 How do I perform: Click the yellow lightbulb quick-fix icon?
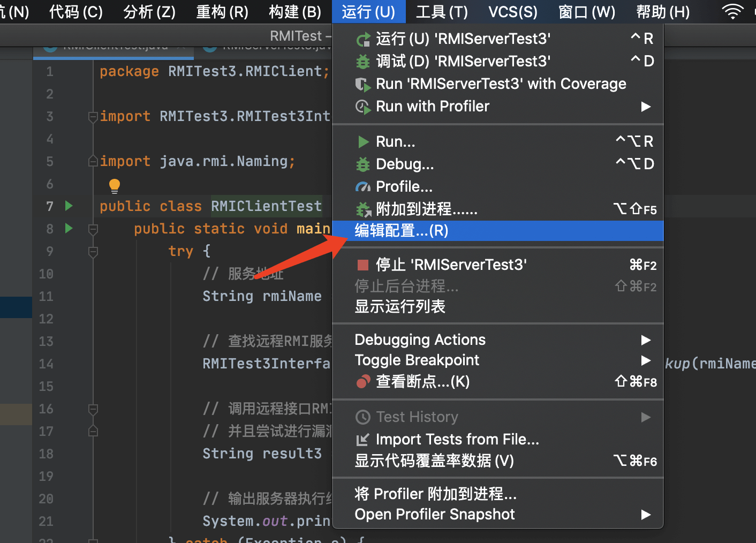tap(115, 186)
